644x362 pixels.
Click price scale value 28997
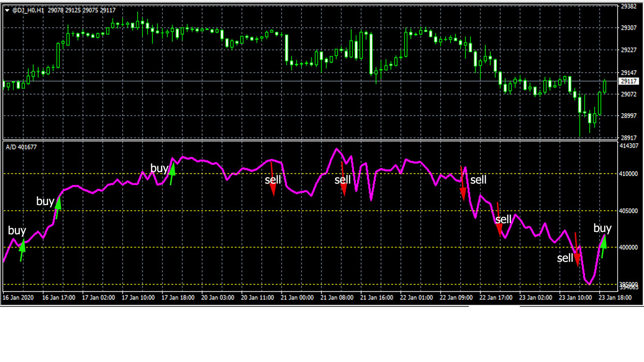(629, 116)
